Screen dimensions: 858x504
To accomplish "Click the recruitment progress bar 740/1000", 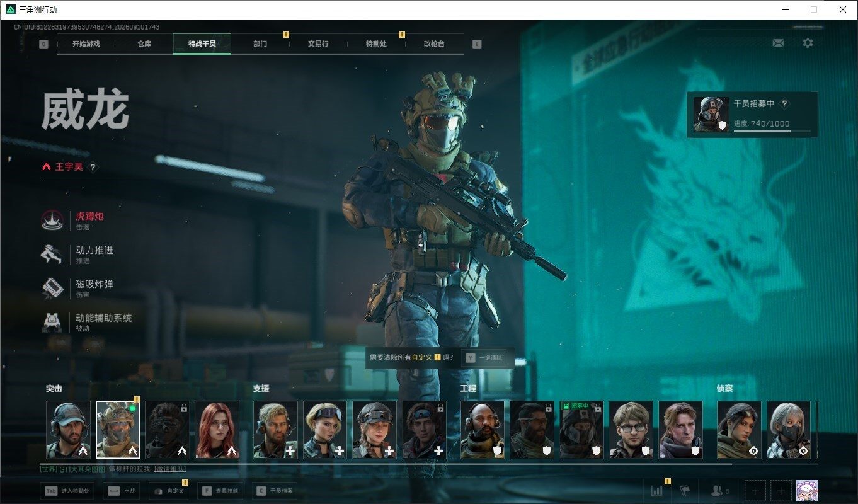I will (771, 131).
